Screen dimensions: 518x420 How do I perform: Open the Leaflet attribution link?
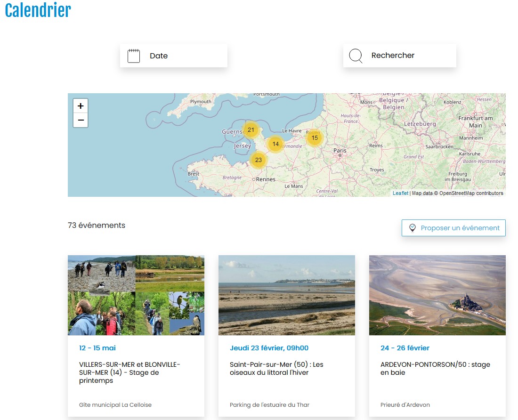pyautogui.click(x=400, y=193)
